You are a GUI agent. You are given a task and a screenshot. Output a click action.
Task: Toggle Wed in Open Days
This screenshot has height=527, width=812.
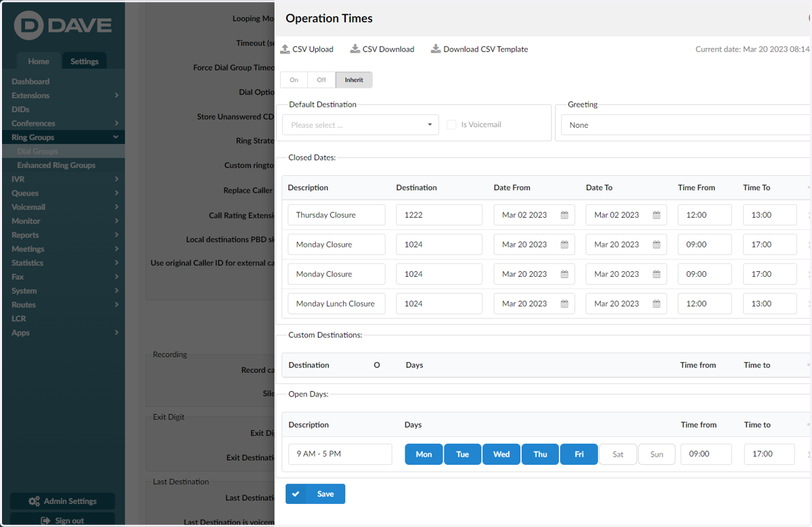[501, 454]
